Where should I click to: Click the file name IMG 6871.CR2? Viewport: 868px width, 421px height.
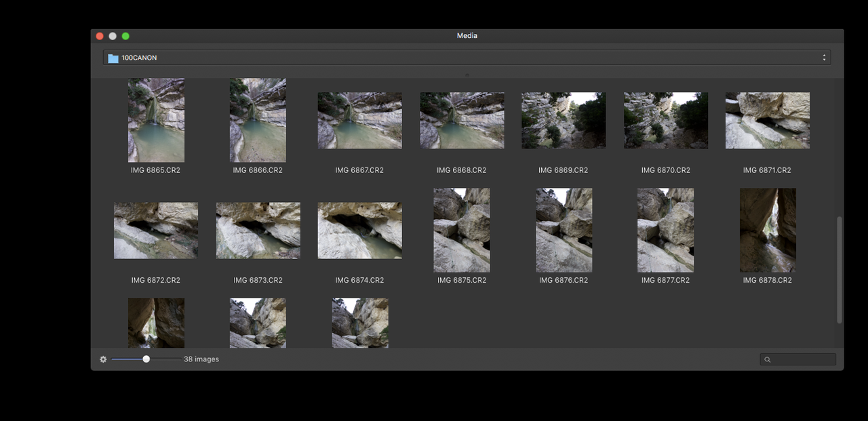[x=767, y=170]
